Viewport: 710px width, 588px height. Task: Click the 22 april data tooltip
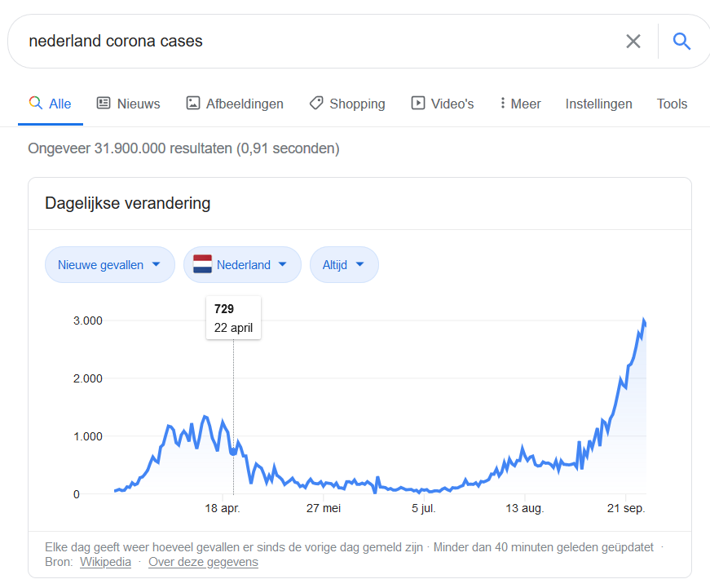234,317
